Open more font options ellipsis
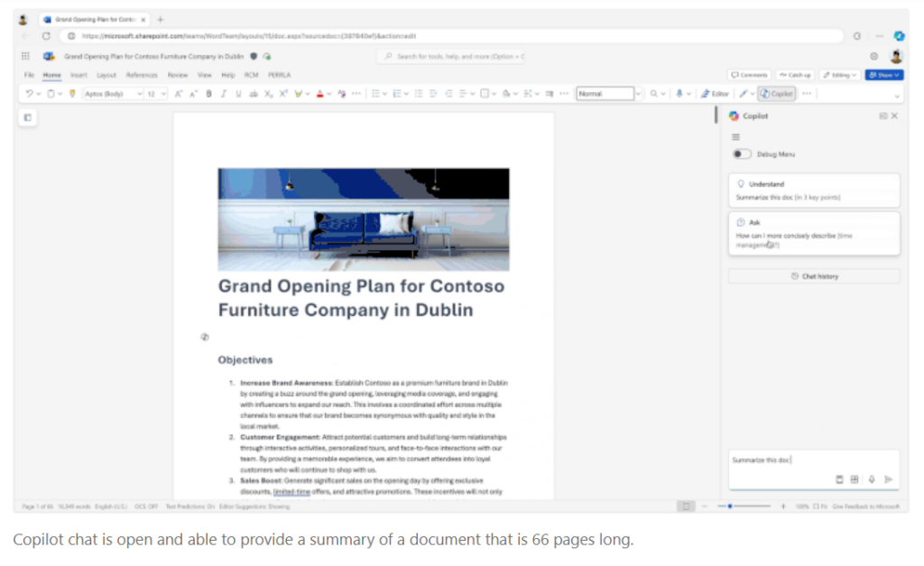The height and width of the screenshot is (566, 924). (x=356, y=94)
